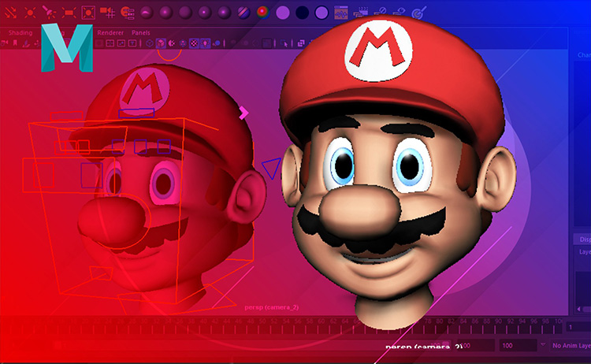The width and height of the screenshot is (591, 364).
Task: Open the orange node list shelf icon
Action: pyautogui.click(x=128, y=13)
